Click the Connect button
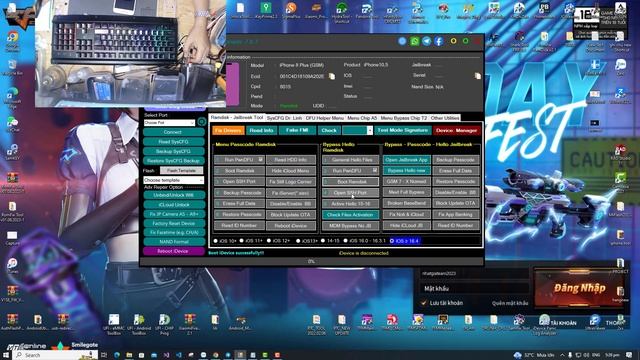Viewport: 640px width, 360px height. coord(173,132)
